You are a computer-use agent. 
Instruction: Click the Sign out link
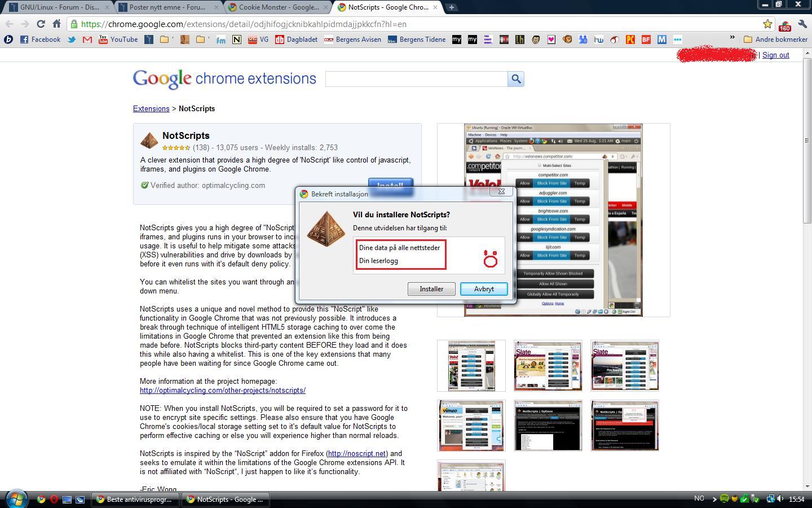pyautogui.click(x=776, y=55)
